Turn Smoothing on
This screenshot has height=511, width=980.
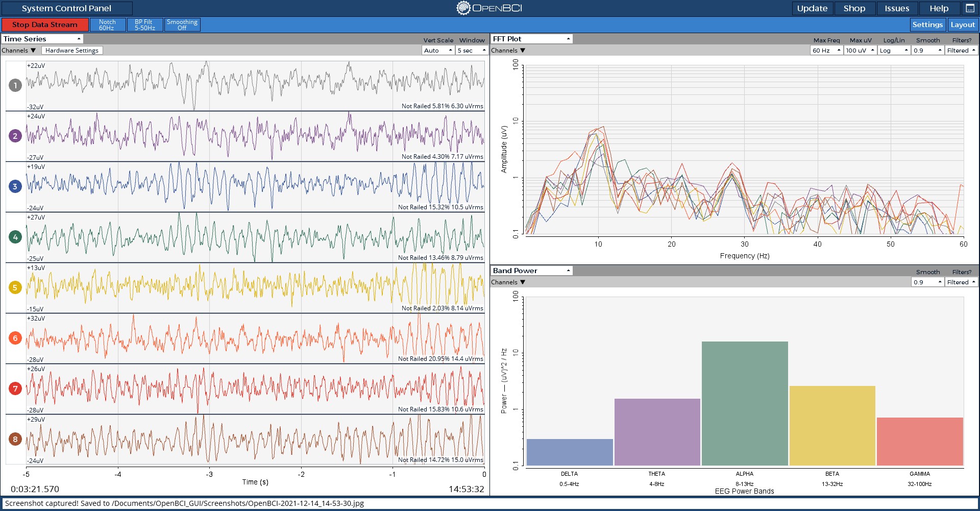coord(182,24)
